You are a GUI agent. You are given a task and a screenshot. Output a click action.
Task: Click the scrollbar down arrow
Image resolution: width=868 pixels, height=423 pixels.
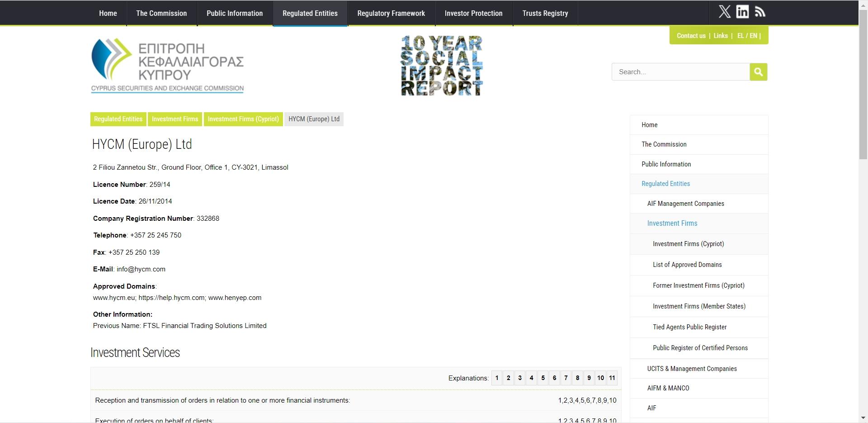click(863, 418)
